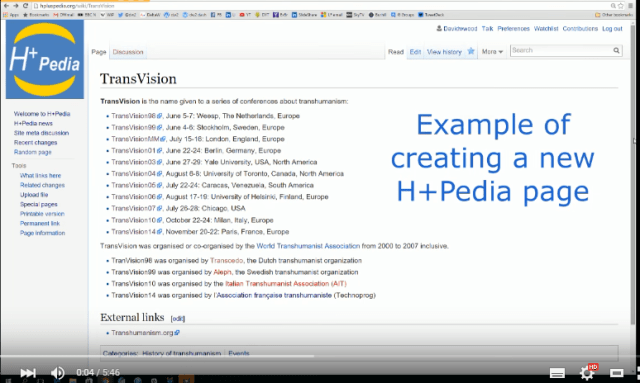Viewport: 640px width, 383px height.
Task: Open Welcome to H+Pedia sidebar link
Action: pyautogui.click(x=42, y=114)
